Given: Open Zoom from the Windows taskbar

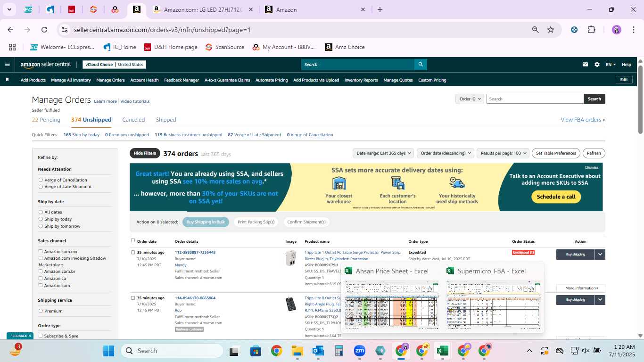Looking at the screenshot, I should (x=360, y=351).
